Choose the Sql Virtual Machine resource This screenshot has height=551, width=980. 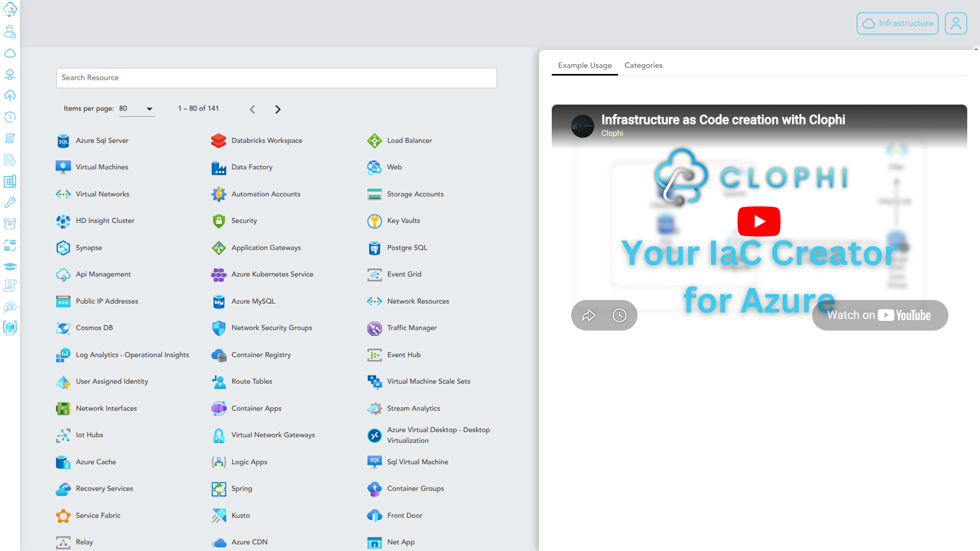pos(418,462)
